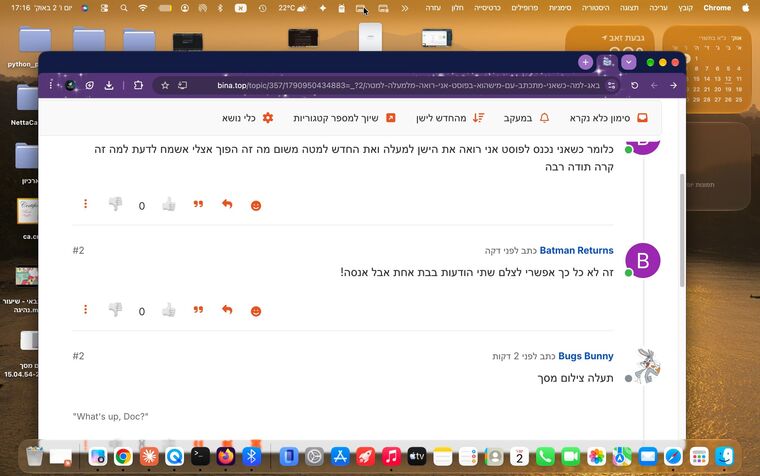Open Chrome extensions puzzle icon
This screenshot has width=760, height=476.
pos(138,85)
